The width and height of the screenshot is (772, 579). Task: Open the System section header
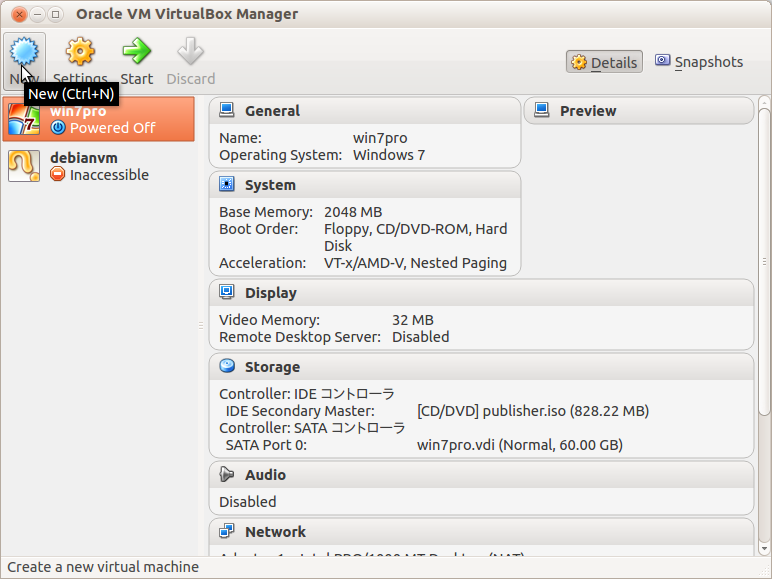365,185
